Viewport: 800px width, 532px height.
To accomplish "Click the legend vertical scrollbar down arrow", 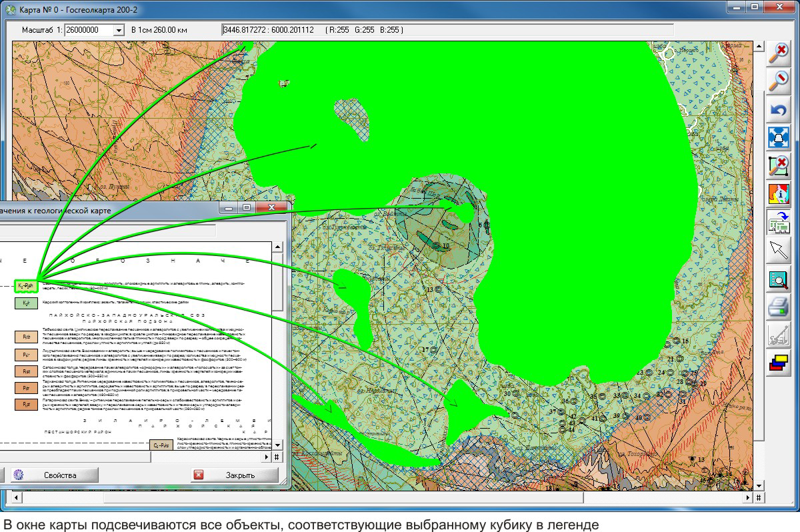I will [x=277, y=446].
